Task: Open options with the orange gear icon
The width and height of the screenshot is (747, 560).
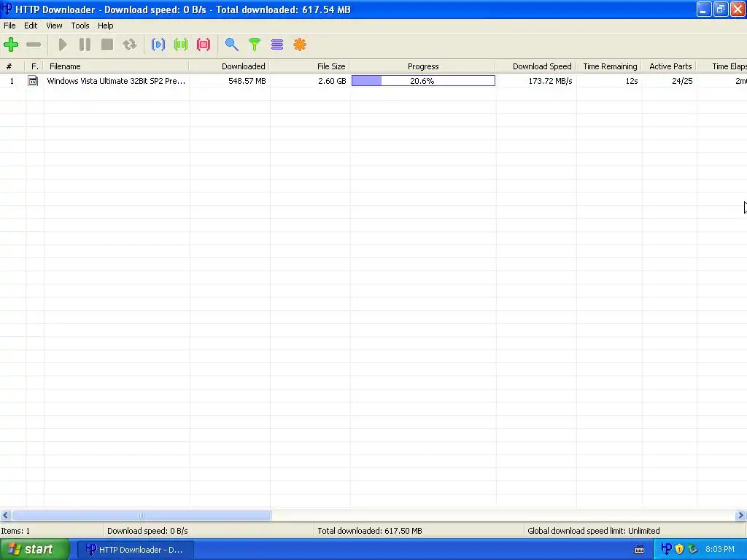Action: pos(300,44)
